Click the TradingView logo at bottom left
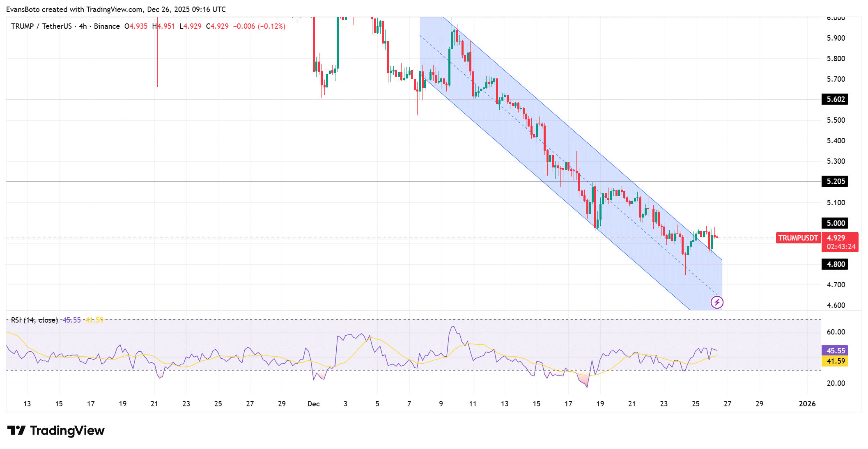 coord(56,431)
